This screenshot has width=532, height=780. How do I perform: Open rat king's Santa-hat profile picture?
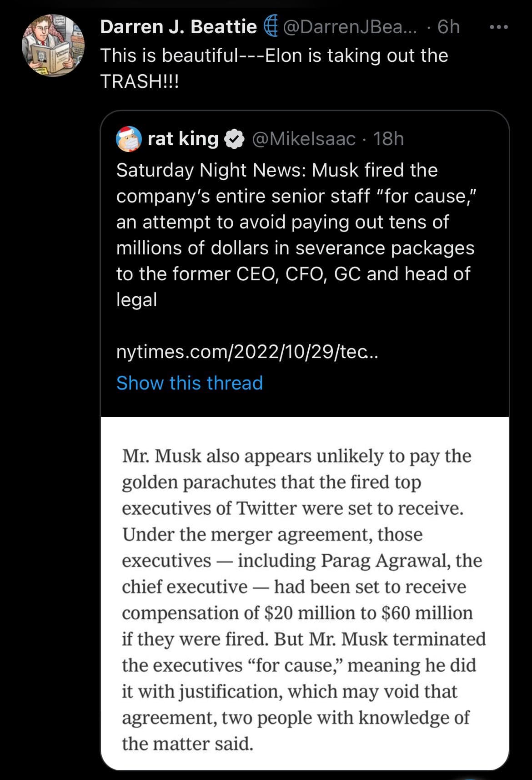[x=129, y=139]
